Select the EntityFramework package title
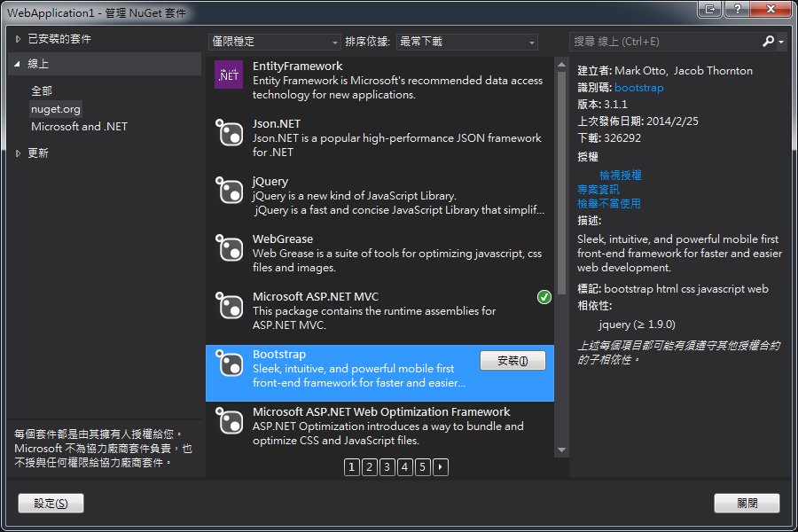 pyautogui.click(x=298, y=66)
